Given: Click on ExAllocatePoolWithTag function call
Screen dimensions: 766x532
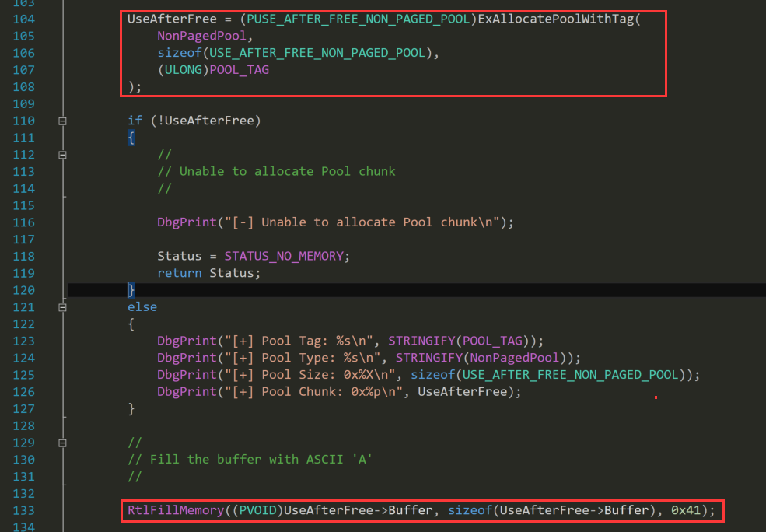Looking at the screenshot, I should click(555, 19).
